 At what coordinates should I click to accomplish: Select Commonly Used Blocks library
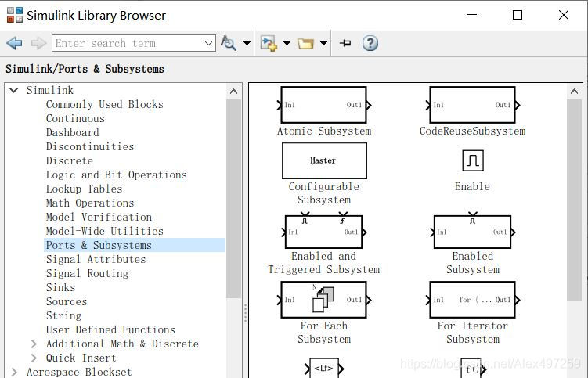pyautogui.click(x=105, y=104)
